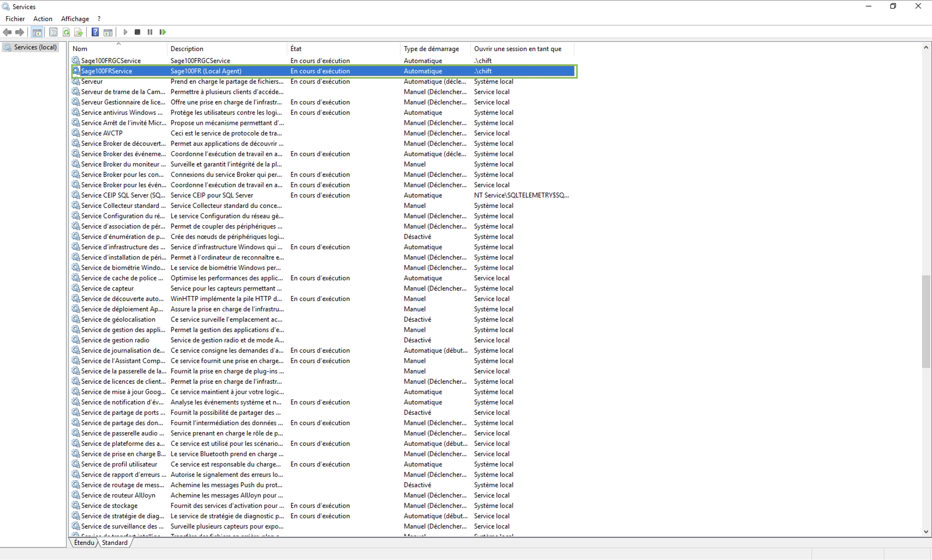932x560 pixels.
Task: Sort by the État column header
Action: (x=296, y=49)
